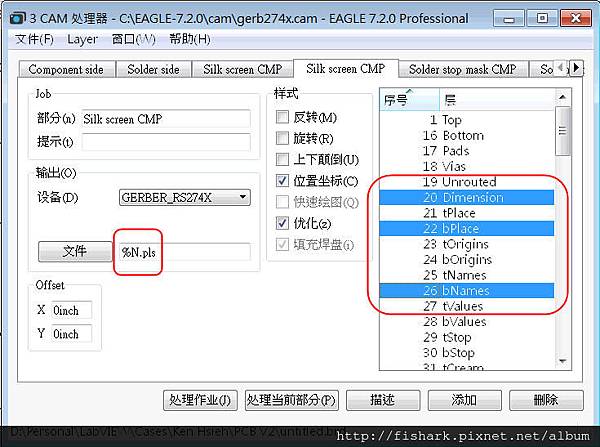Screen dimensions: 600x447
Task: Deselect layer 26 bNames
Action: 467,290
